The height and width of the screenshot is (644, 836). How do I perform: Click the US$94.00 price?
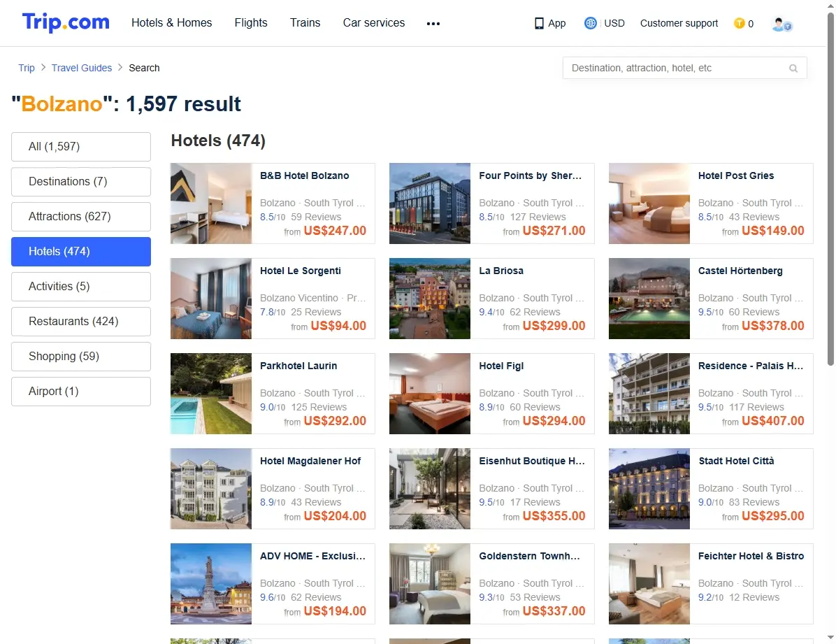[x=338, y=325]
